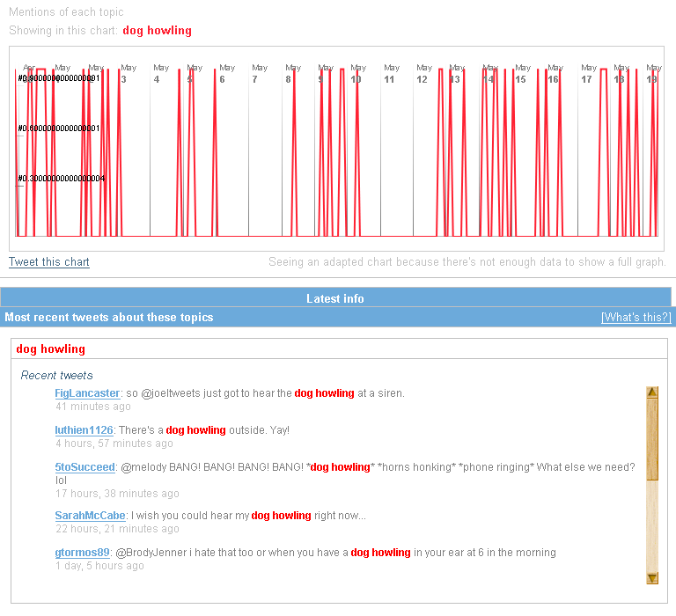
Task: Open the 'What's this?' help link
Action: click(x=636, y=318)
